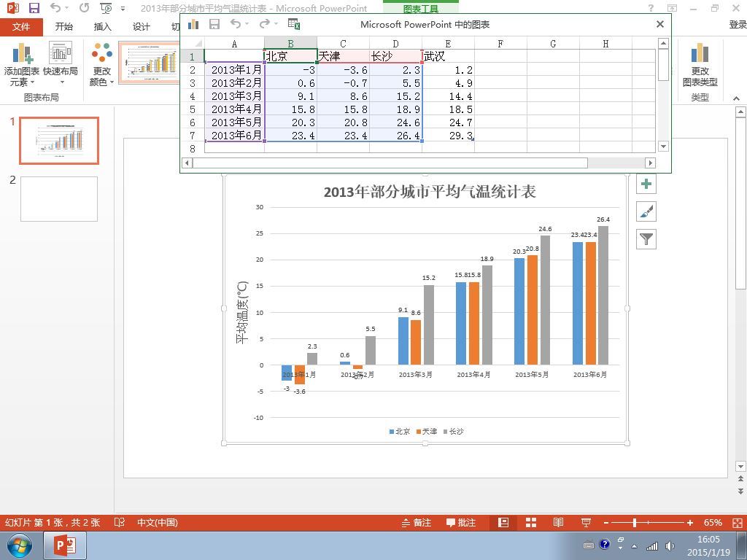This screenshot has width=747, height=560.
Task: Switch to the Insert (插入) tab
Action: click(102, 27)
